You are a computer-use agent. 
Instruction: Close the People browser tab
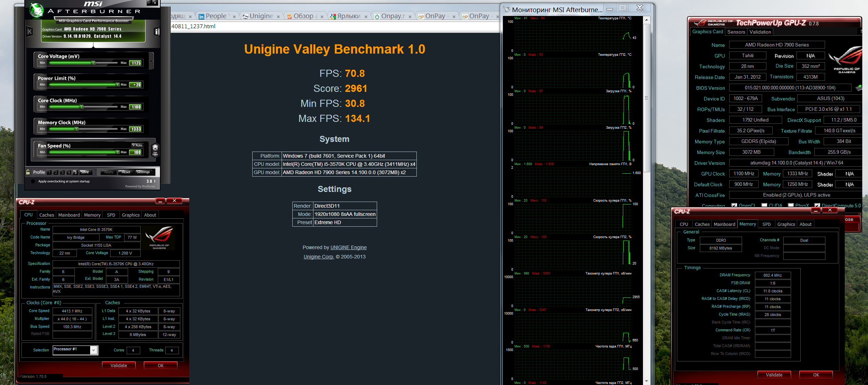(234, 16)
